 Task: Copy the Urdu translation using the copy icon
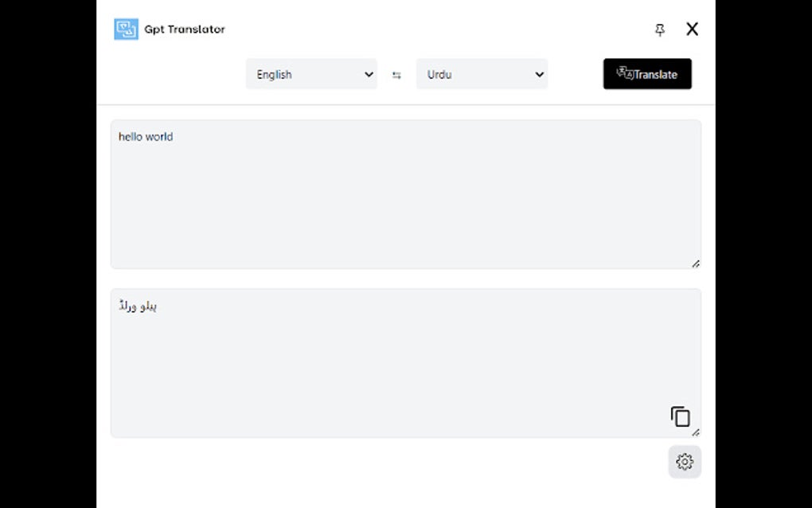[x=681, y=416]
